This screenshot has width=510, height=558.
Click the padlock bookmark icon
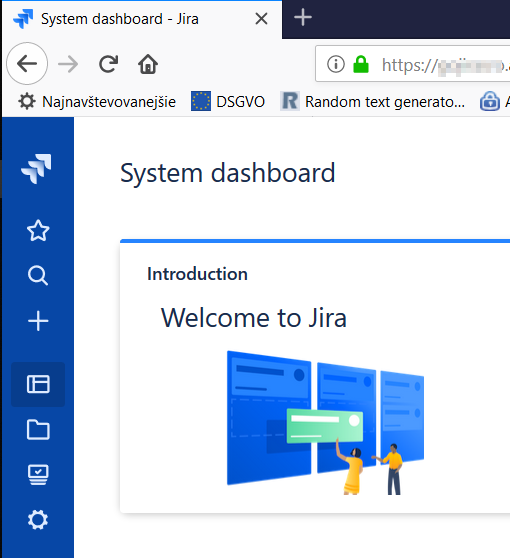pos(490,101)
